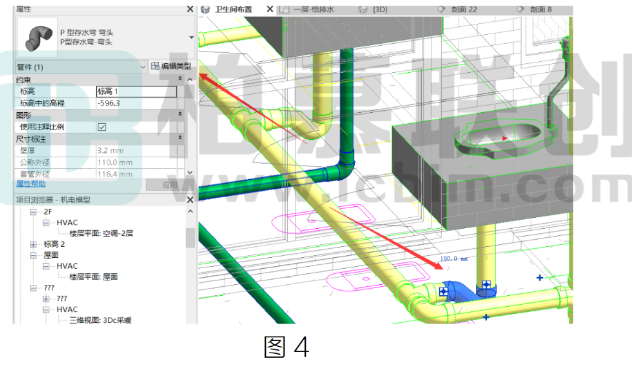
Task: Switch to the 剖面 8 tab
Action: (541, 9)
